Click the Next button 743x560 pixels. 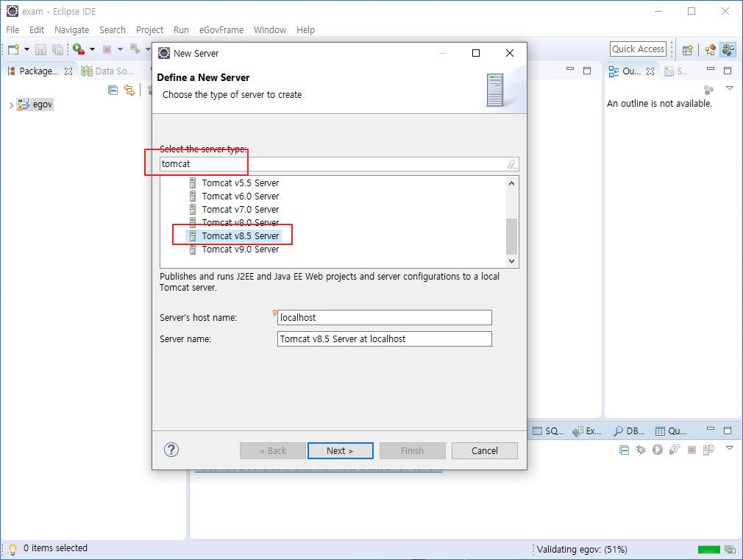[340, 450]
